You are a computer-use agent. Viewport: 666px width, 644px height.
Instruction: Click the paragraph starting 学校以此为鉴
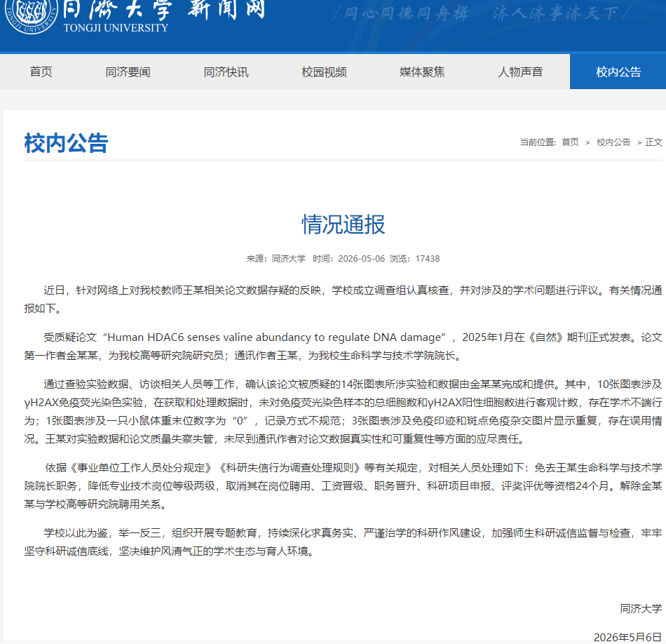coord(344,542)
